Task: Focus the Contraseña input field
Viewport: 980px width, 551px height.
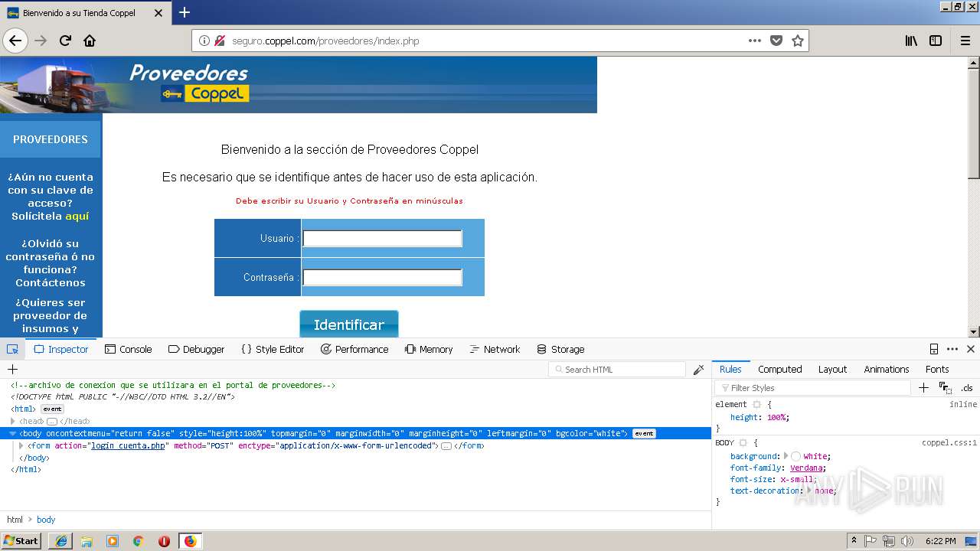Action: point(383,277)
